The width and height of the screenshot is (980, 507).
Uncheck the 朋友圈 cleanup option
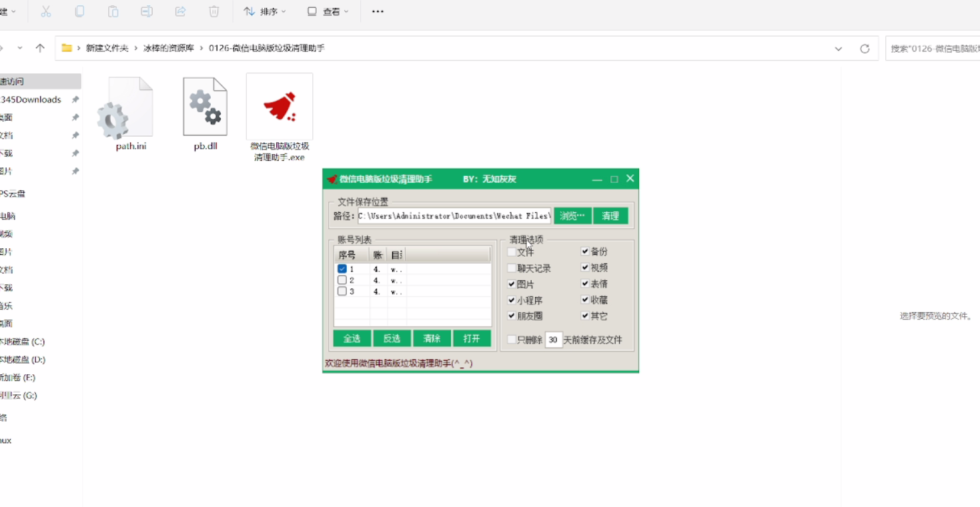(x=512, y=316)
